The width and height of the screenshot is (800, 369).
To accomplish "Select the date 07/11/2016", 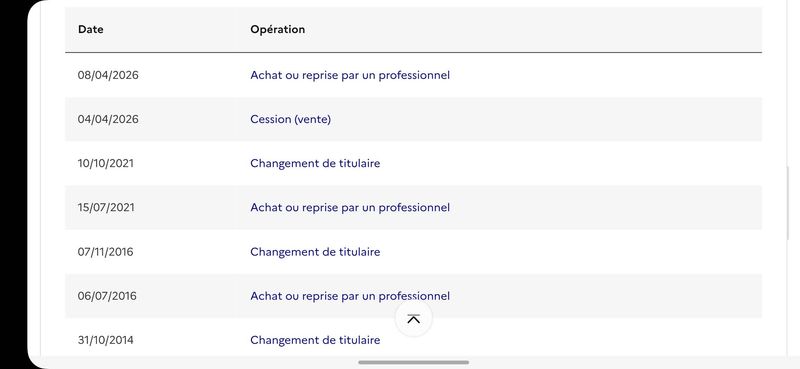I will coord(106,252).
